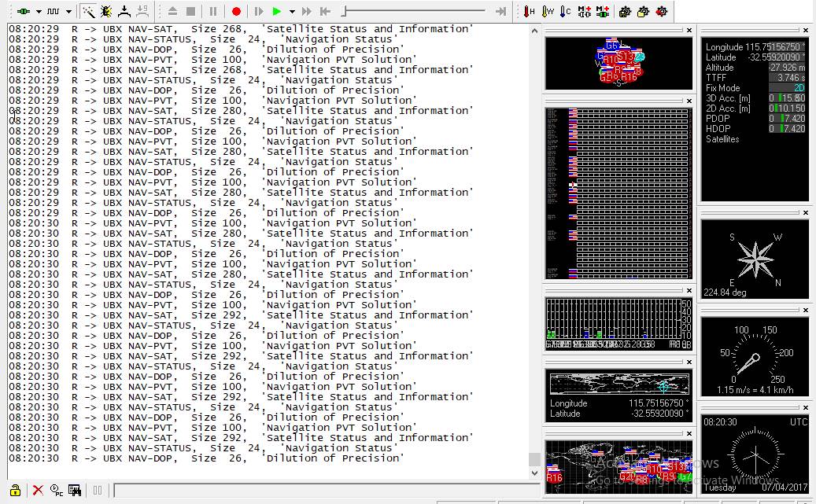Click the message filter input field

(315, 491)
